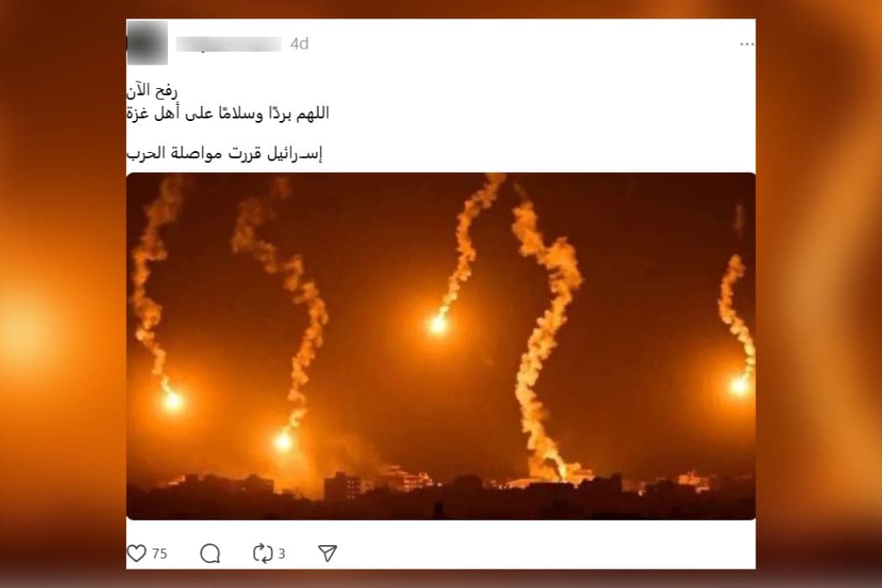Click the blurred orange backdrop outside the post
This screenshot has width=882, height=588.
click(x=62, y=292)
